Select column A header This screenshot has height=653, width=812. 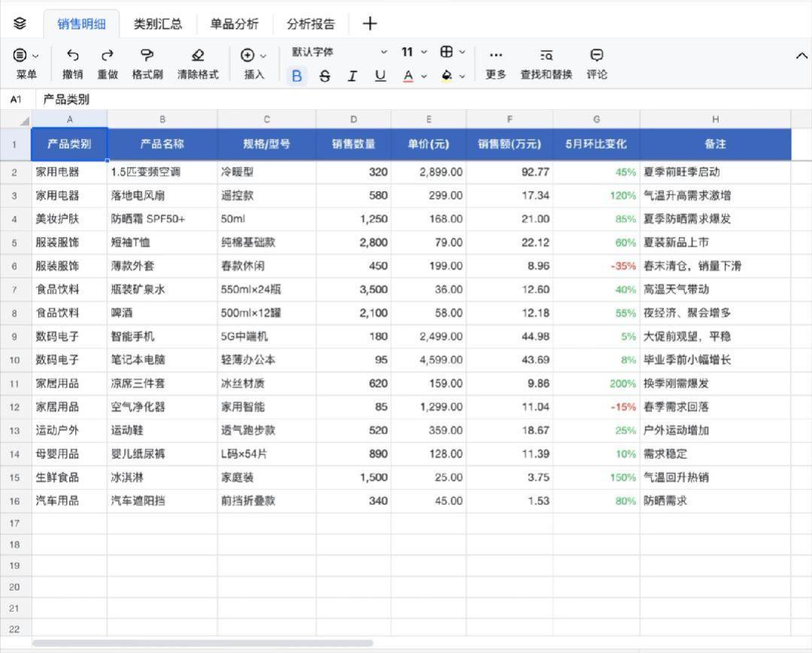click(x=69, y=119)
